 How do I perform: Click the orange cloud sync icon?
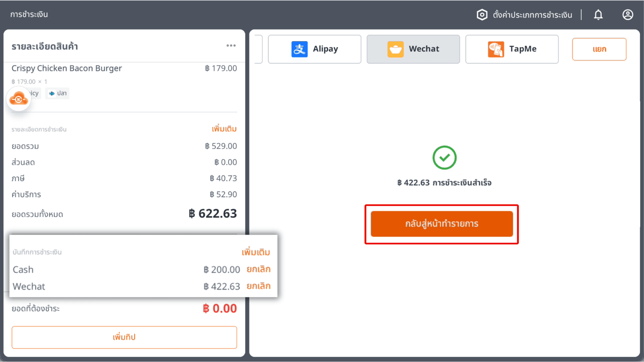19,99
